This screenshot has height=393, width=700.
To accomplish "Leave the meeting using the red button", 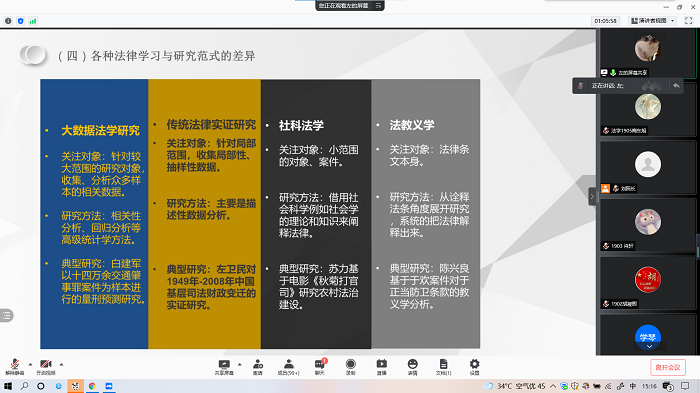I will pos(668,368).
